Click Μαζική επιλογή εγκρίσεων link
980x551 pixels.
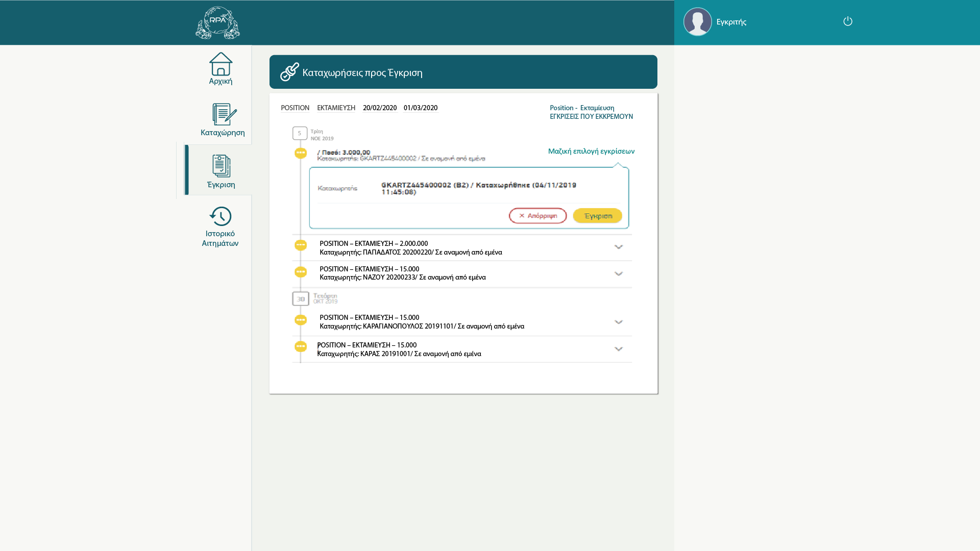591,152
